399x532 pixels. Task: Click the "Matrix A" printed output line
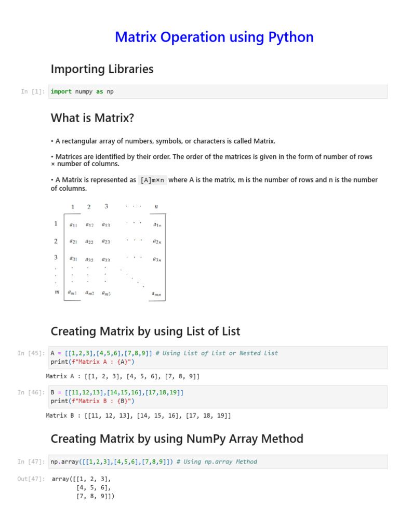pos(123,376)
